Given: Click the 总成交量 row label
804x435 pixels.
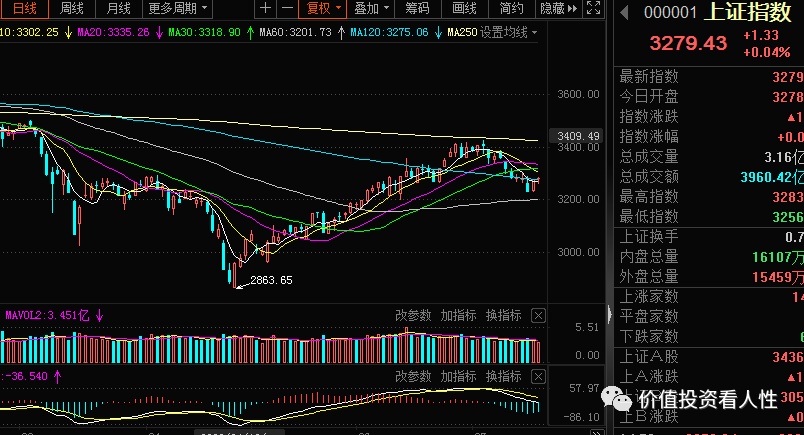Looking at the screenshot, I should pos(649,156).
